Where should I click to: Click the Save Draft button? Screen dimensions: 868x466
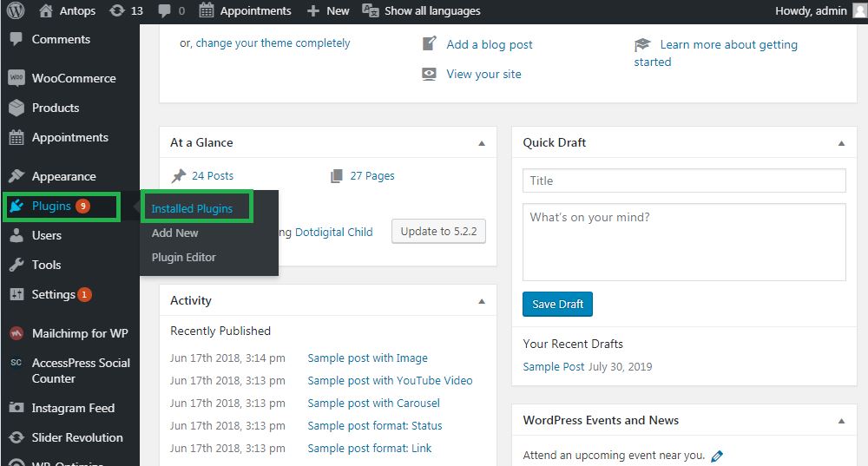pyautogui.click(x=557, y=304)
